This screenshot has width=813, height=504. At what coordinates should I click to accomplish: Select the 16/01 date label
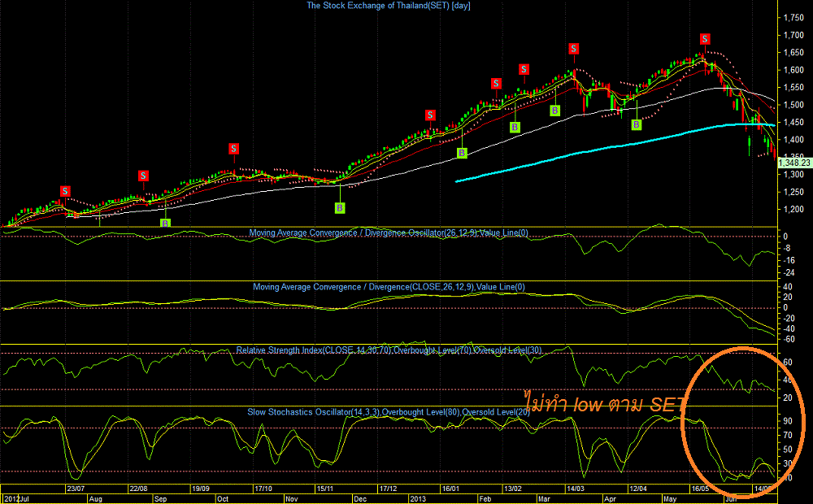450,489
